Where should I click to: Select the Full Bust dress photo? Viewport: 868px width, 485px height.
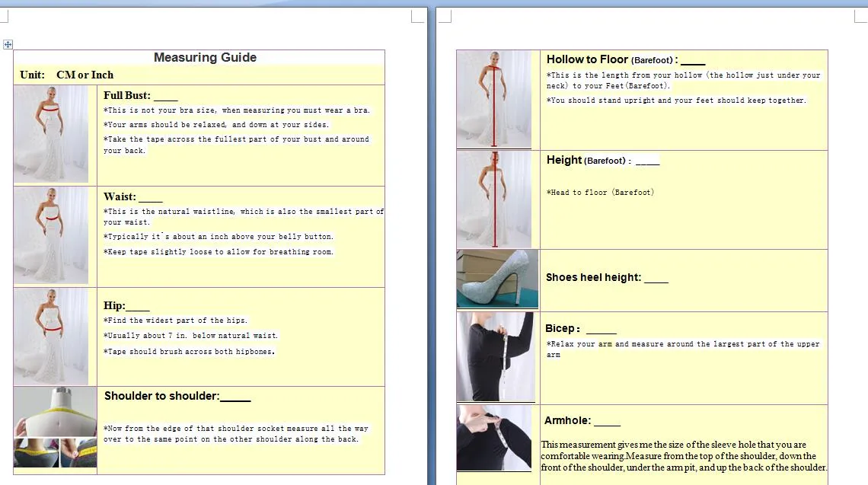(51, 133)
